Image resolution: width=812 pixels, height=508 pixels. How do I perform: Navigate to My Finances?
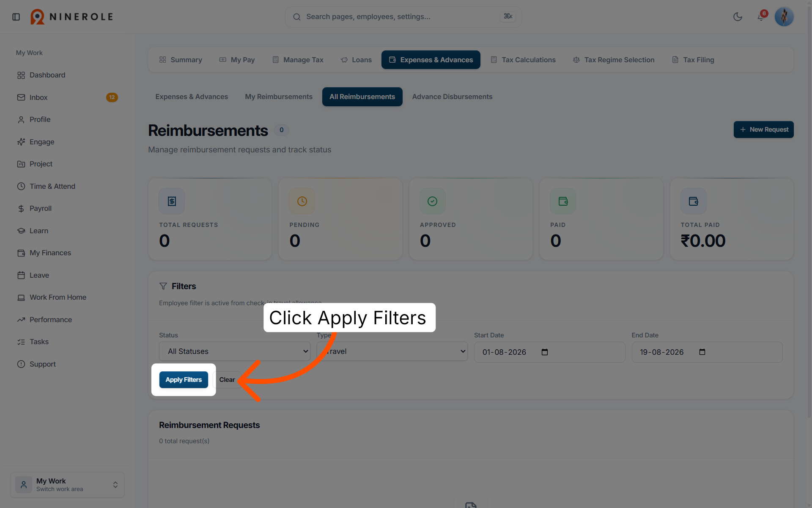tap(68, 253)
